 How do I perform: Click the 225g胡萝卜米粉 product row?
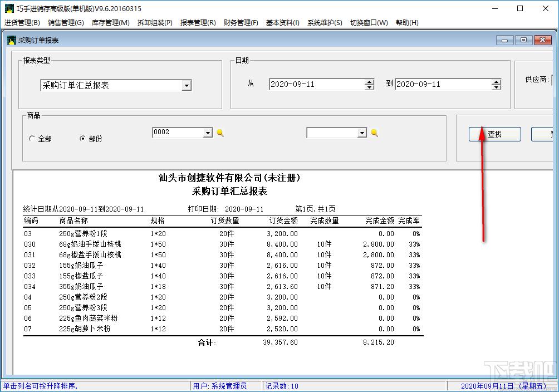[222, 329]
